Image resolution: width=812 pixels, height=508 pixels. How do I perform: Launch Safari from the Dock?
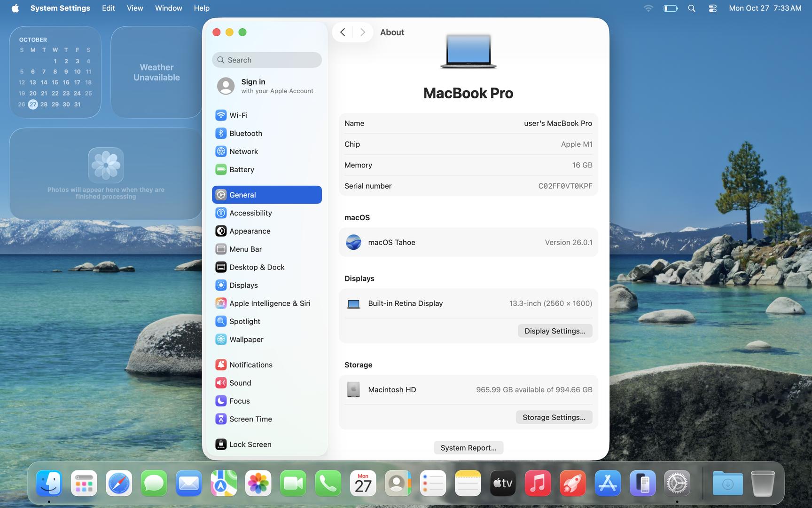119,483
